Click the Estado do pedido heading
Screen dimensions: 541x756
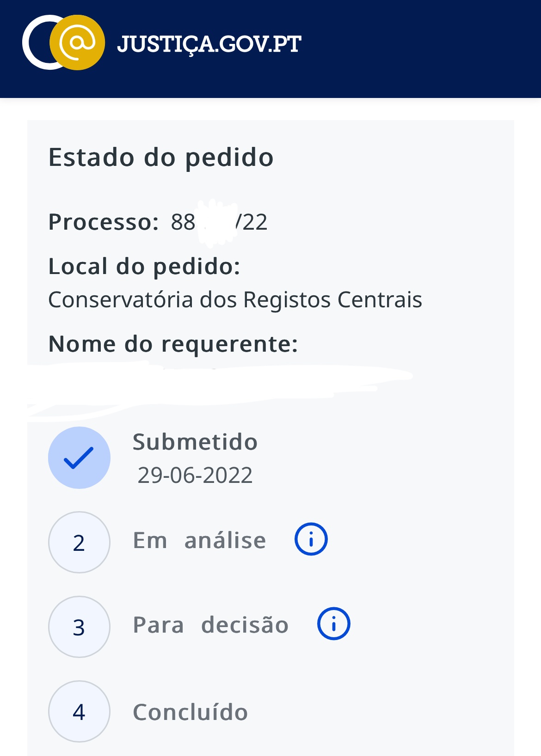tap(161, 157)
